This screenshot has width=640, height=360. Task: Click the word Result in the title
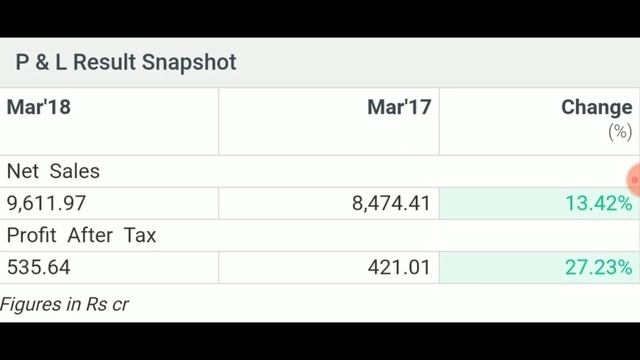[x=104, y=62]
